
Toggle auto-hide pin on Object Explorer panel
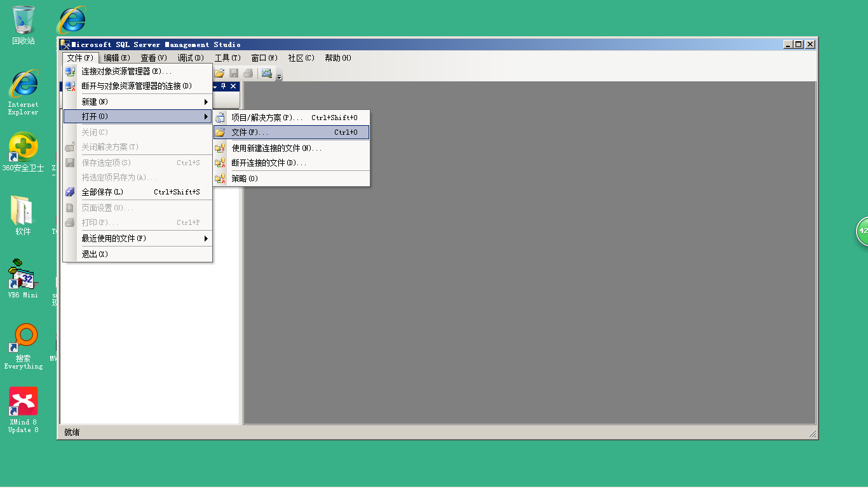tap(224, 86)
